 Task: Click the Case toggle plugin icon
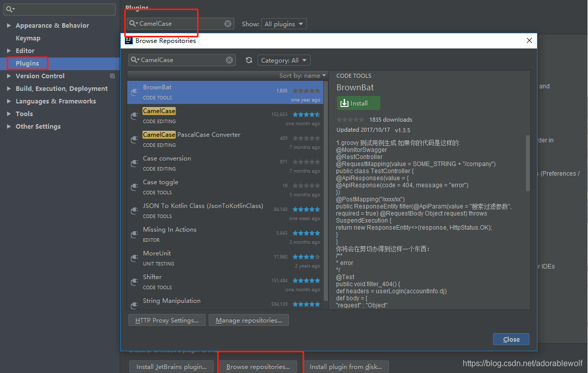pyautogui.click(x=134, y=187)
